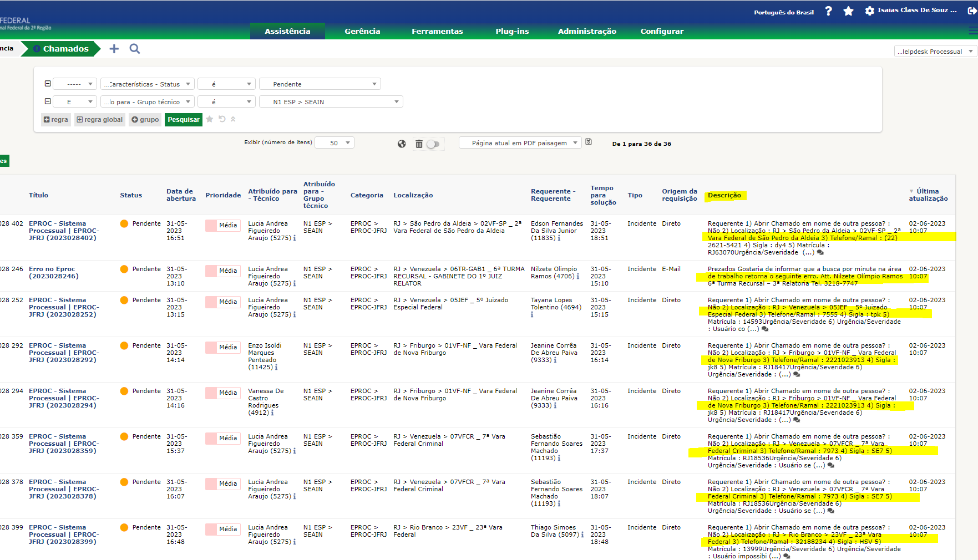Viewport: 978px width, 560px height.
Task: Sort by Última atualização column header
Action: point(928,195)
